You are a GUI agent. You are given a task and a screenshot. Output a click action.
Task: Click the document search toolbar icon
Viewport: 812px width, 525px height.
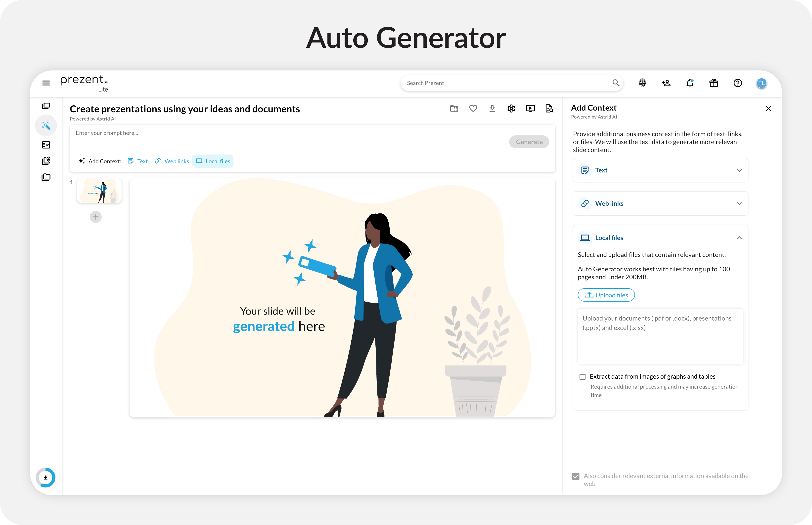tap(549, 108)
